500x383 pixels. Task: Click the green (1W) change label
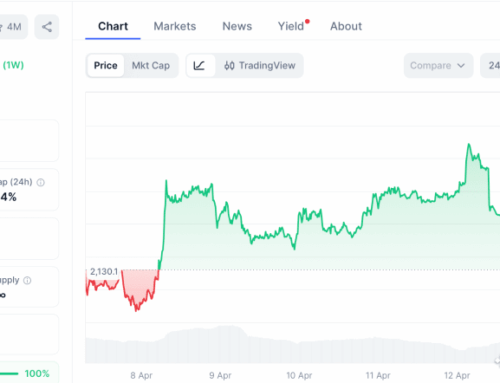pyautogui.click(x=13, y=65)
